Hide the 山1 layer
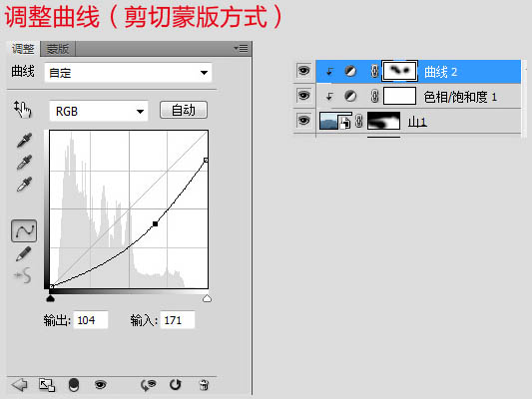 click(x=303, y=120)
